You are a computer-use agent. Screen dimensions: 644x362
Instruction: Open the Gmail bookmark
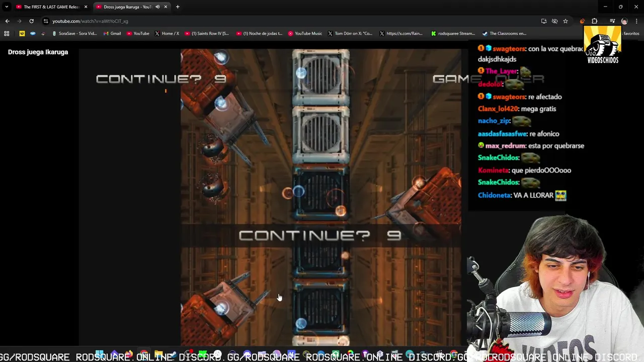112,34
